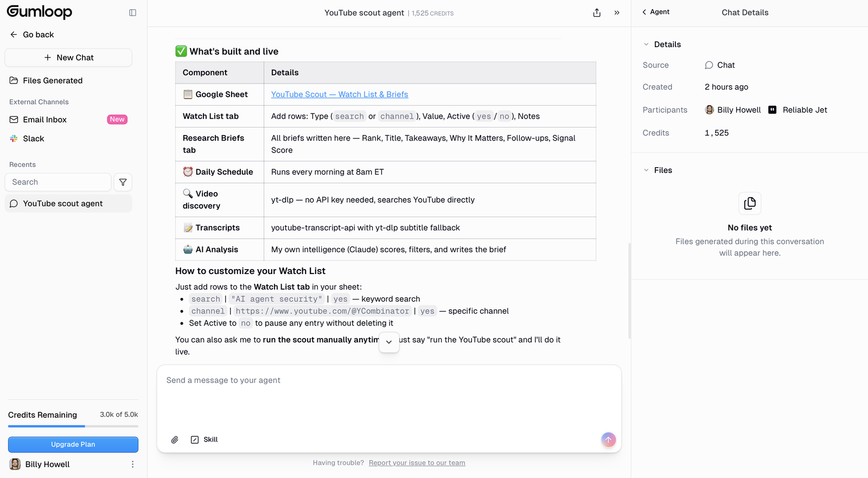Click the Chat source icon

(709, 65)
